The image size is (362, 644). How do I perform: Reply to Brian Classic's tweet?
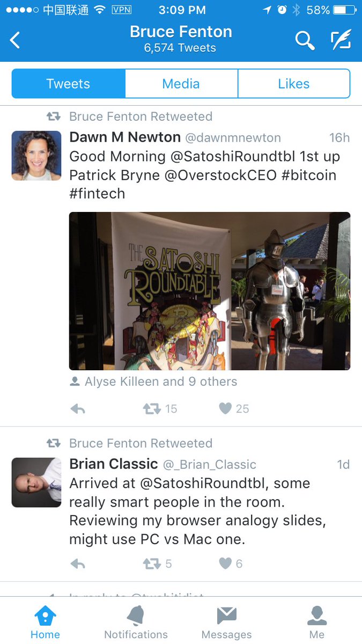pos(78,563)
